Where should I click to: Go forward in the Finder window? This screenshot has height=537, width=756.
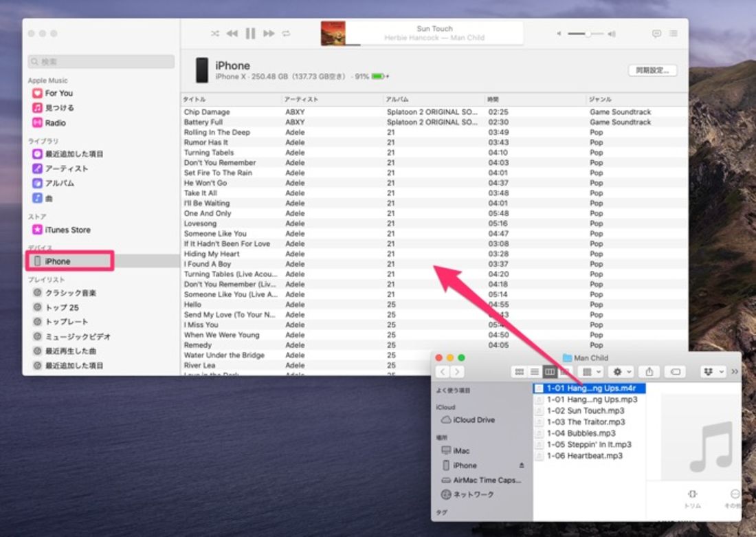458,371
